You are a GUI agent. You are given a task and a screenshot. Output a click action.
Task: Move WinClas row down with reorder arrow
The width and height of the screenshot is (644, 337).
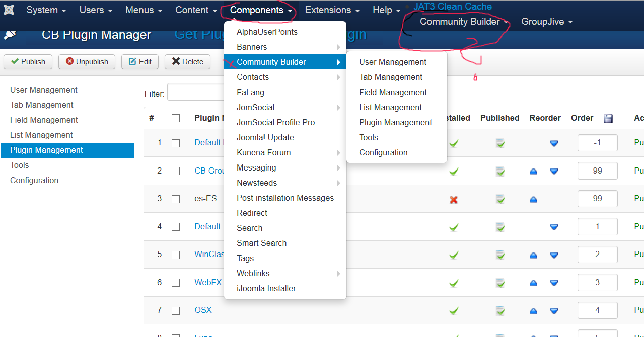[554, 255]
